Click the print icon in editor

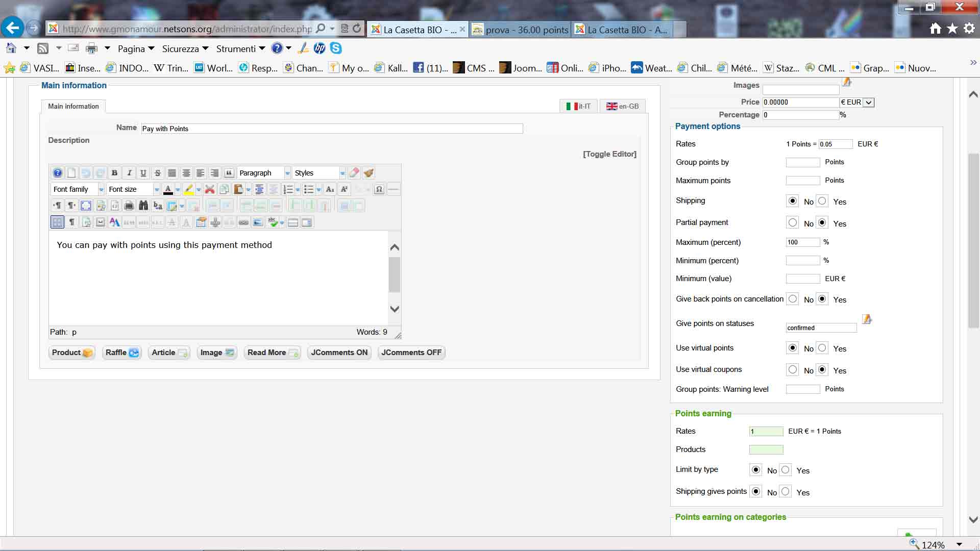129,206
